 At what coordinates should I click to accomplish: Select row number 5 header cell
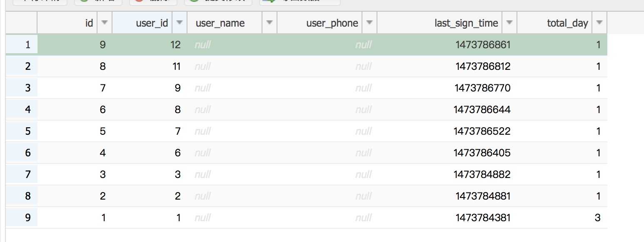22,131
